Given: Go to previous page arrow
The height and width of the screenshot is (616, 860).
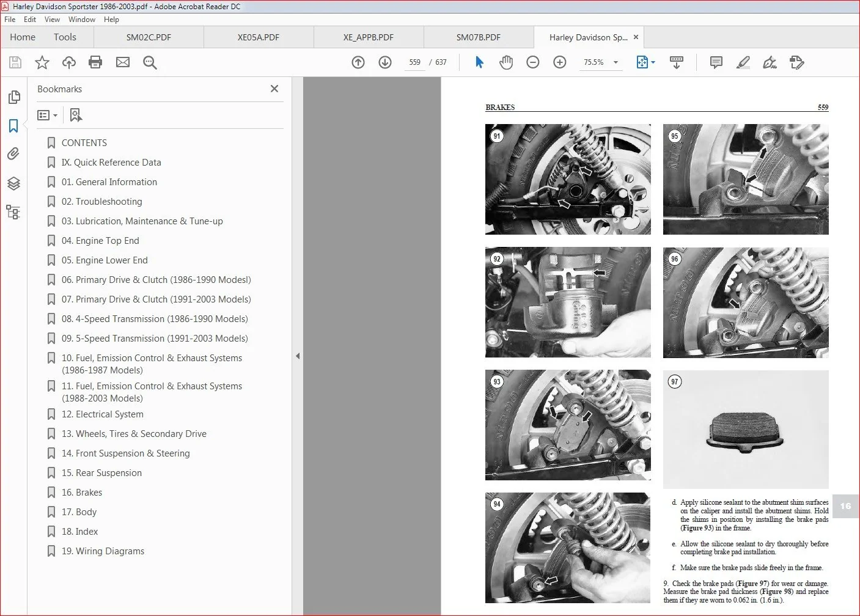Looking at the screenshot, I should point(358,62).
